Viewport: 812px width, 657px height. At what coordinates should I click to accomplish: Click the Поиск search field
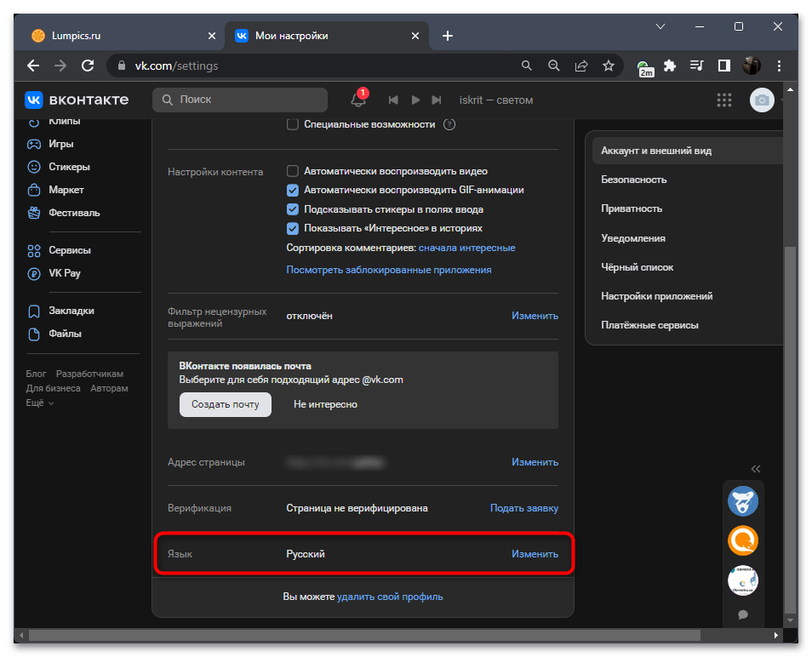(x=240, y=100)
